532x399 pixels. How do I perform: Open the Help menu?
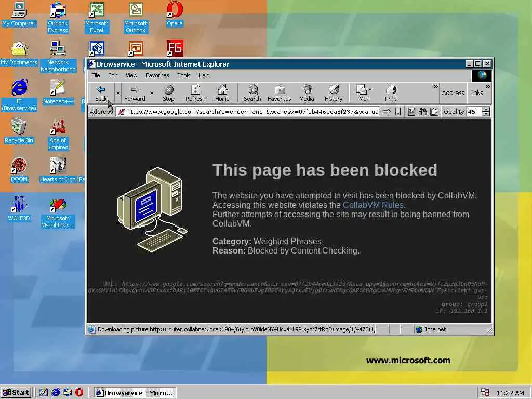204,75
